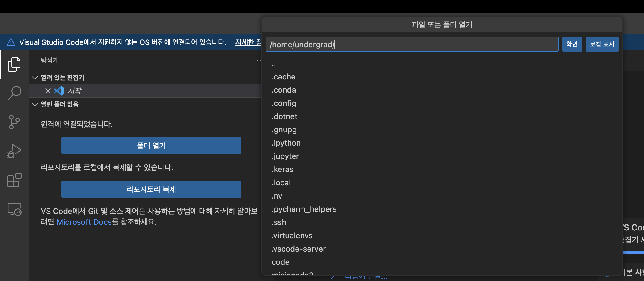Select the .dotnet folder entry
This screenshot has height=281, width=644.
pyautogui.click(x=442, y=117)
